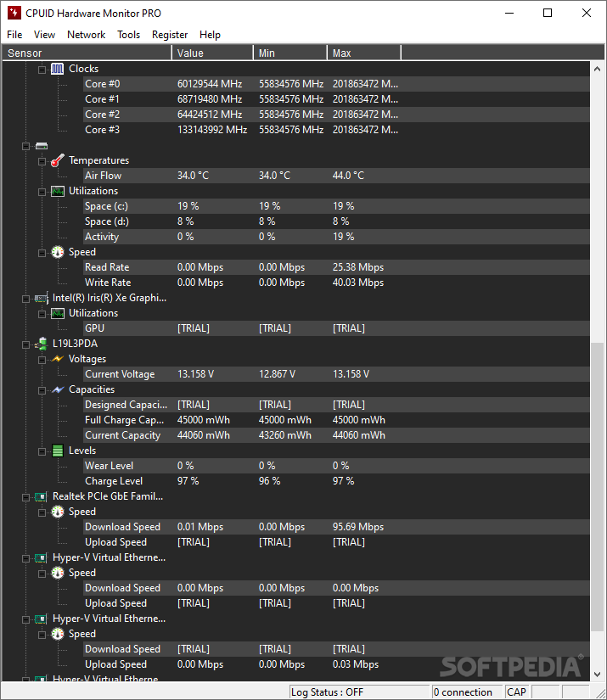Click the Speed gauge icon above the [TRIAL] download row
This screenshot has height=700, width=607.
[x=57, y=635]
